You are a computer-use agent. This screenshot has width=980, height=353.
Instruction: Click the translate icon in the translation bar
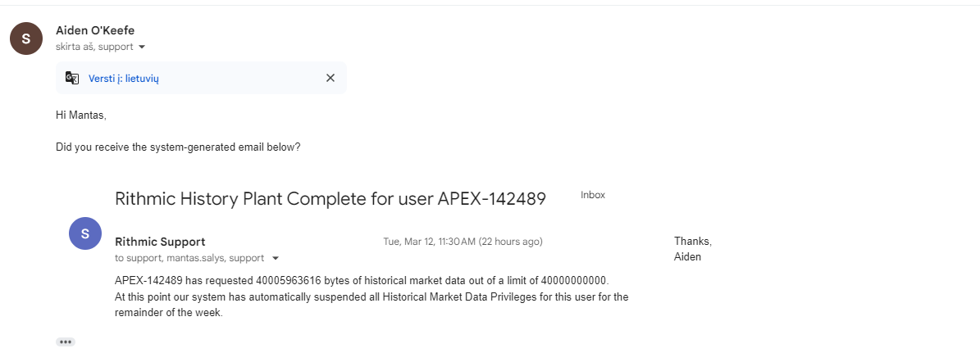tap(72, 78)
